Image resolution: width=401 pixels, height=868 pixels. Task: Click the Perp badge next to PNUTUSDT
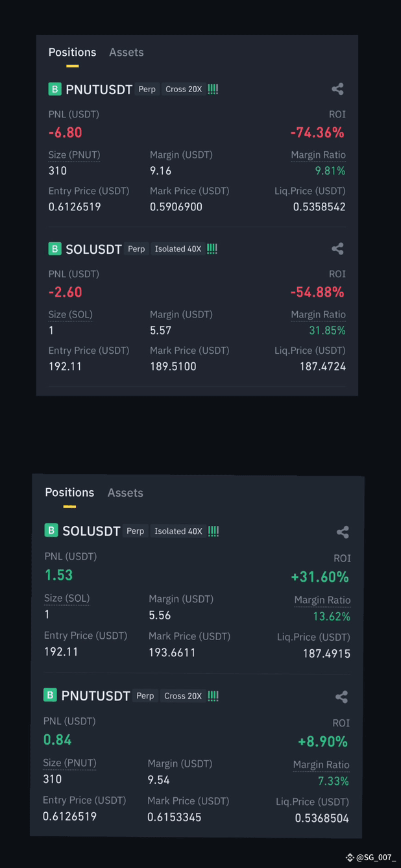pyautogui.click(x=147, y=89)
